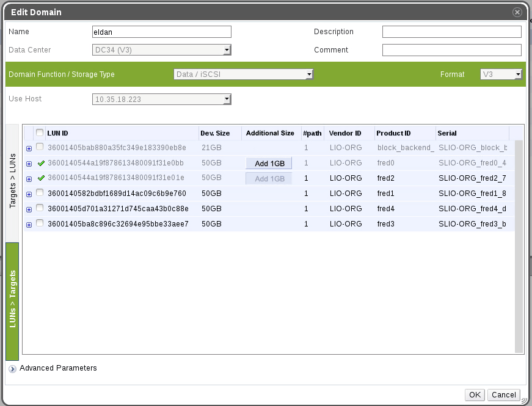The image size is (532, 406).
Task: Expand Advanced Parameters section
Action: point(13,369)
